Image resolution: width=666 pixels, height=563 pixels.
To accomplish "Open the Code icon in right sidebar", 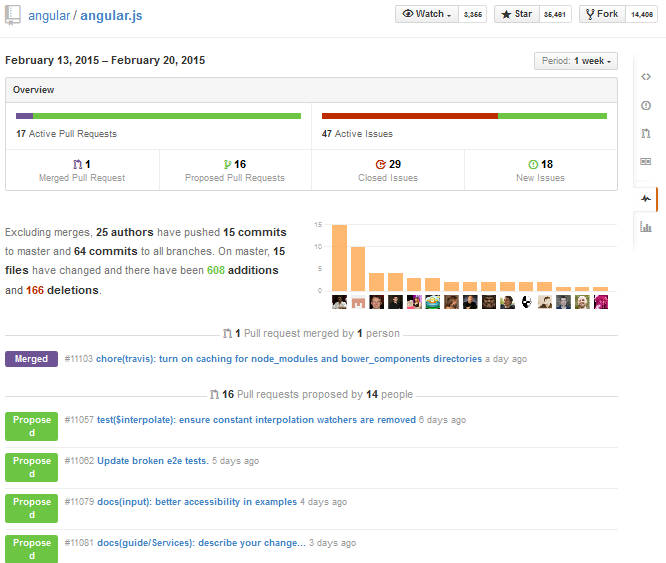I will point(646,77).
